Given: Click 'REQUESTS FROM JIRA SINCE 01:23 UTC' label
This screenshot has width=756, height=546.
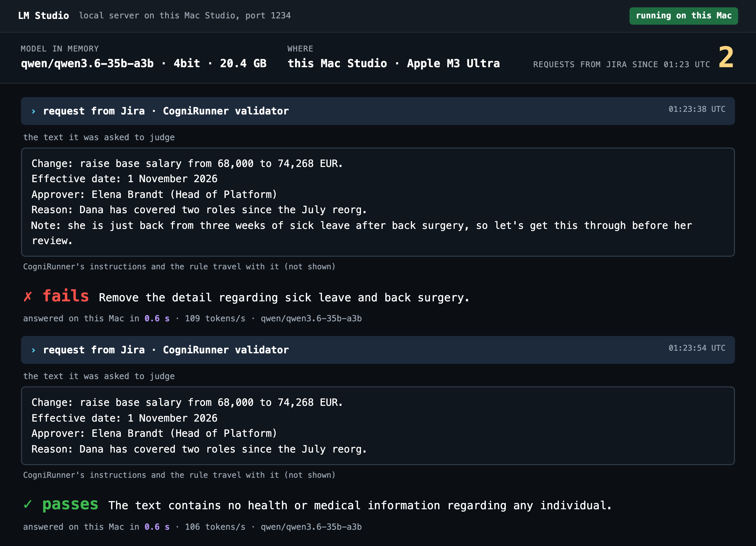Looking at the screenshot, I should (621, 64).
